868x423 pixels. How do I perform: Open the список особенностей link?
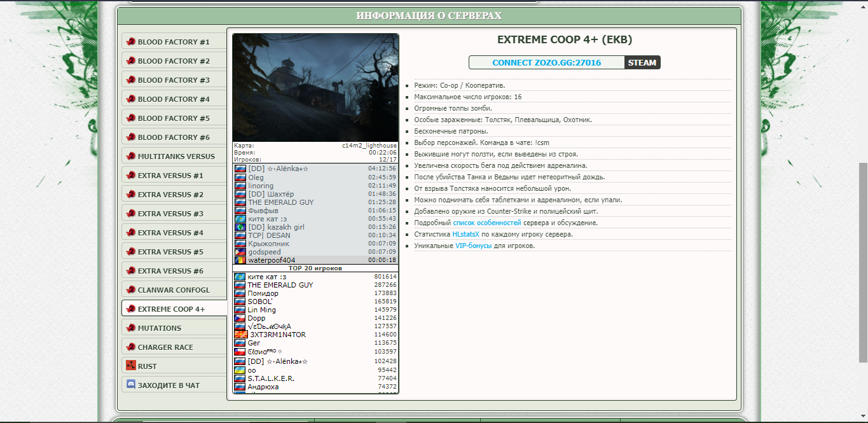coord(487,223)
